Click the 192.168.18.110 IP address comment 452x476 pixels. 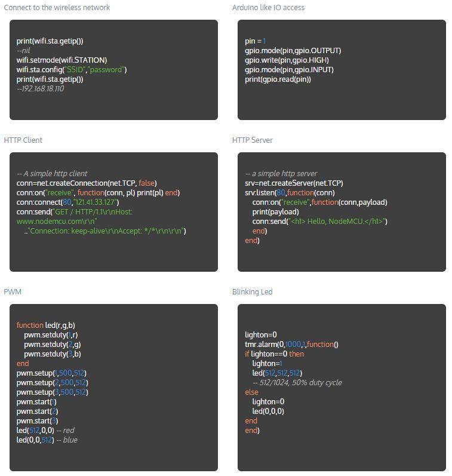pos(41,89)
